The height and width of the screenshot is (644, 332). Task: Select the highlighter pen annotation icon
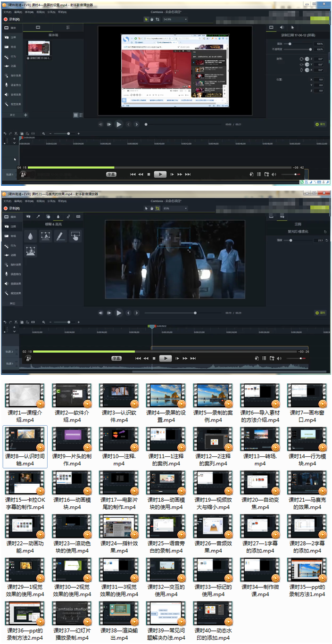point(60,236)
